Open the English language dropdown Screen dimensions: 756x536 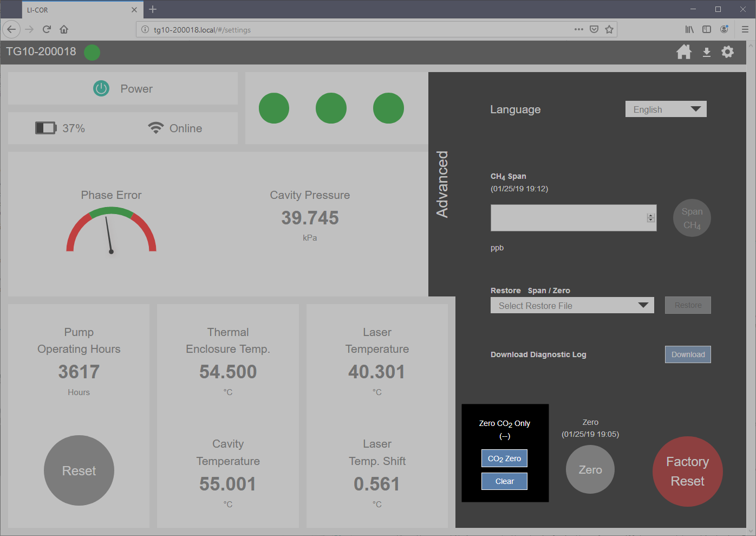[x=666, y=109]
